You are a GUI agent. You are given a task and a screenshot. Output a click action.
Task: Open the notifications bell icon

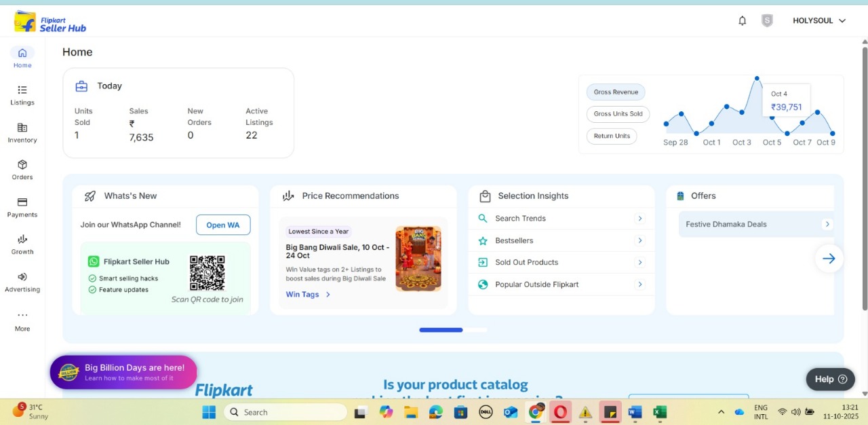pyautogui.click(x=742, y=21)
